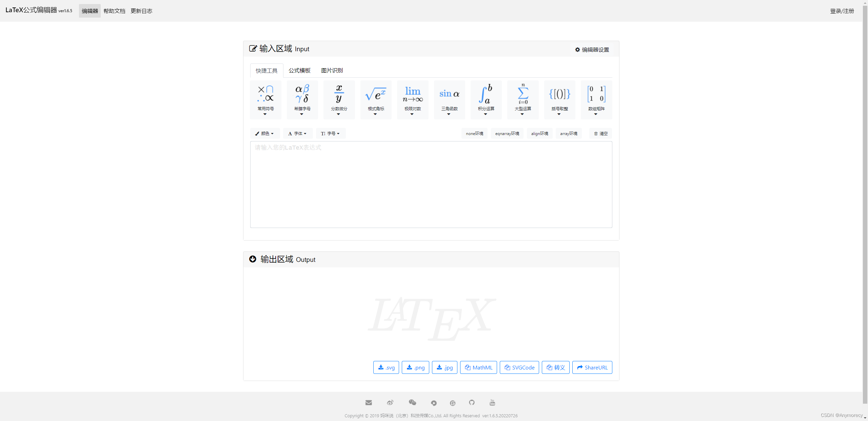Click the WeChat icon in footer
Screen dimensions: 868x421
click(412, 402)
